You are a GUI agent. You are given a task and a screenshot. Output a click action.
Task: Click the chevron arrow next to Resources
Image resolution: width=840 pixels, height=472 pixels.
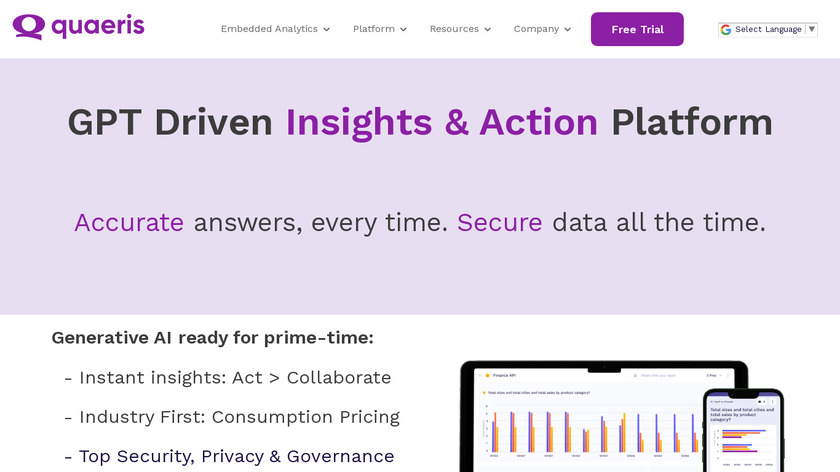(487, 30)
